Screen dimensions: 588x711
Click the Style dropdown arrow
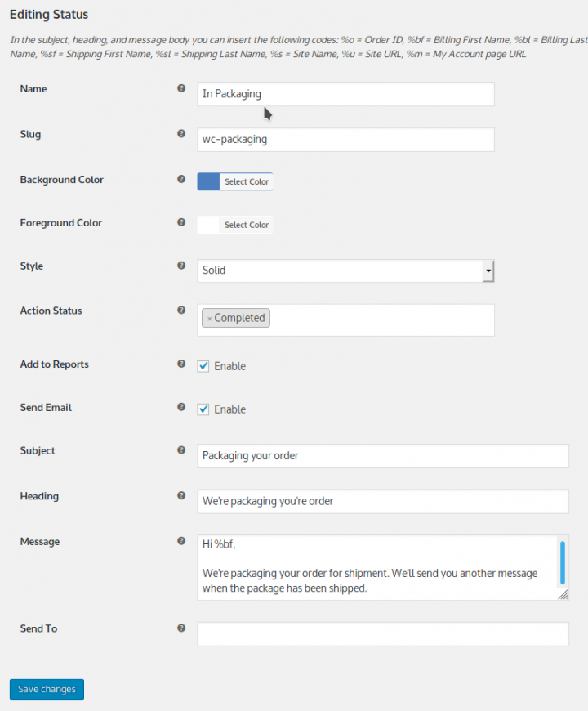[488, 271]
